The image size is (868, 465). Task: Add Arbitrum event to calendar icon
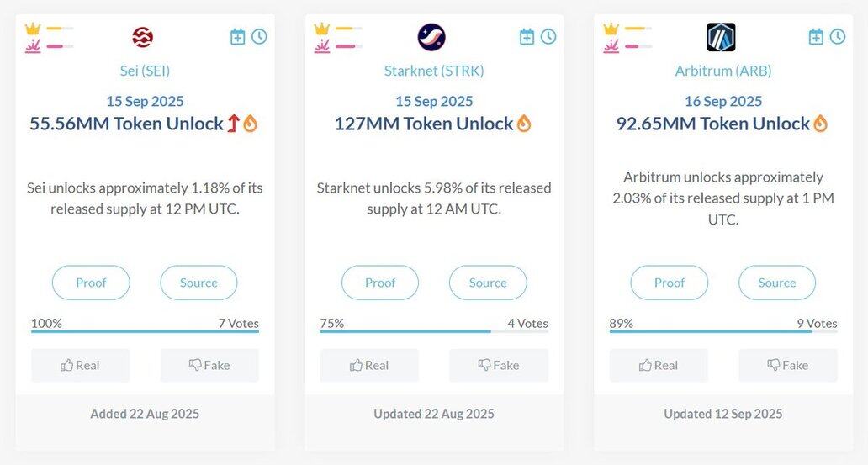click(x=816, y=36)
